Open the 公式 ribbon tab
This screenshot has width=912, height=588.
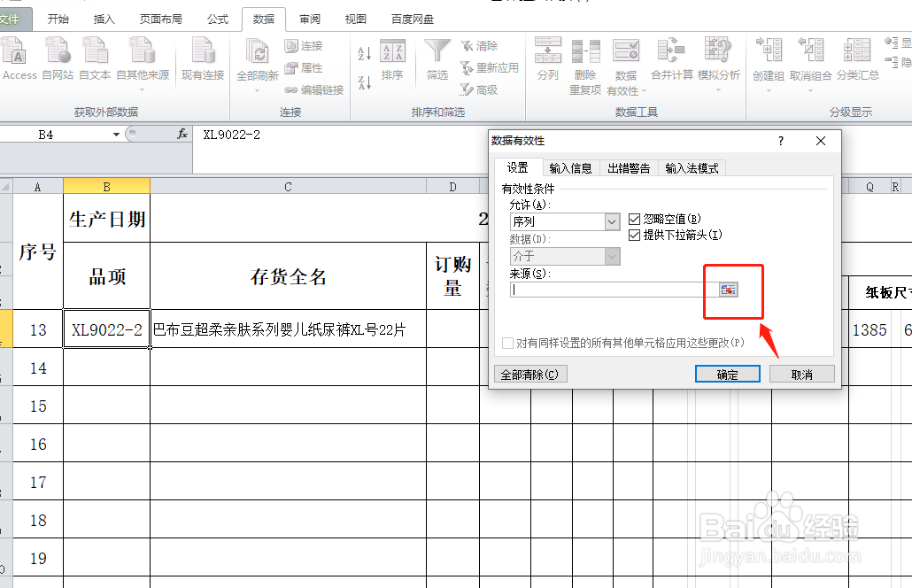[x=217, y=19]
